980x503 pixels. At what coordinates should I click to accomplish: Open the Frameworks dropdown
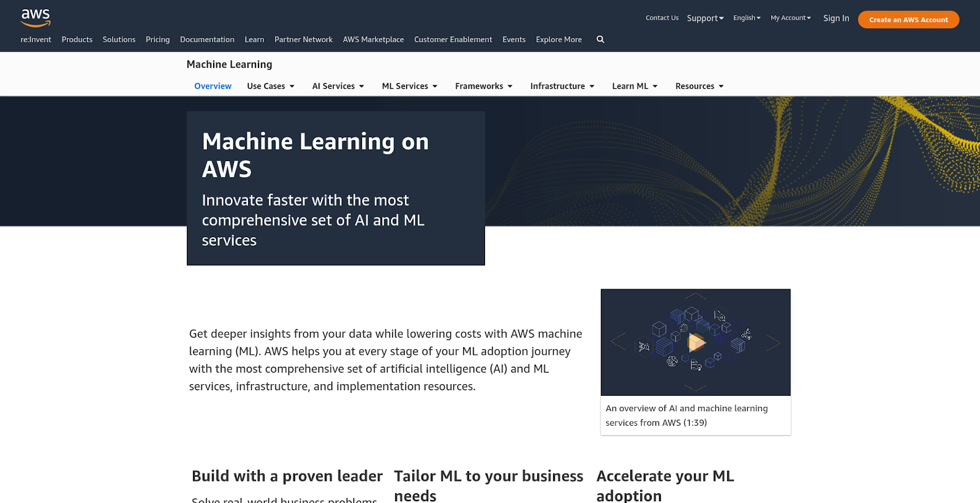(x=483, y=86)
